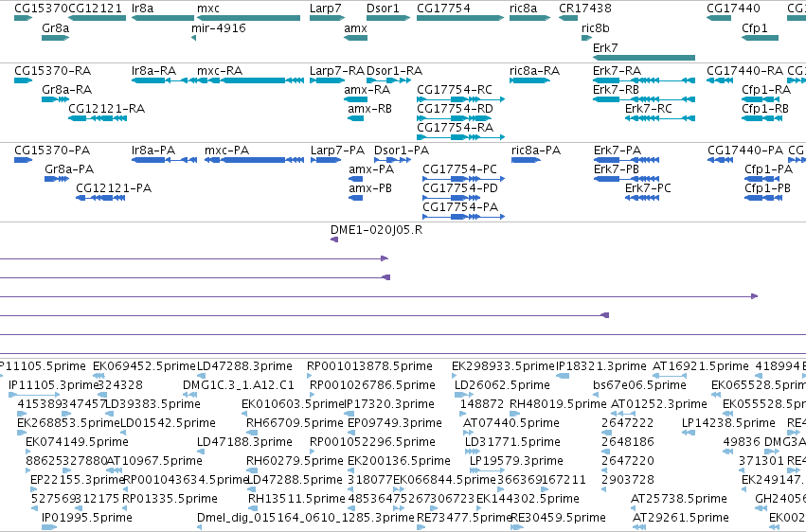The width and height of the screenshot is (806, 532).
Task: Click the mxc-PA protein label
Action: coord(226,151)
